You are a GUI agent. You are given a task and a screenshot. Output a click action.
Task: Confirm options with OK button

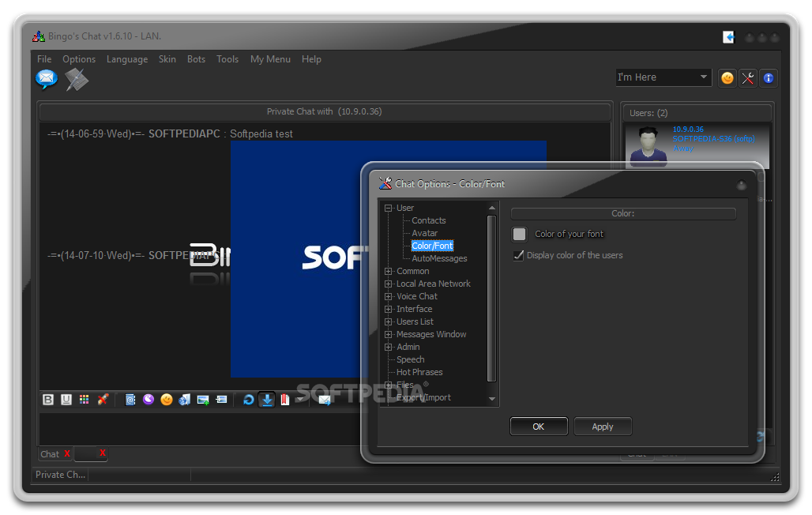539,427
